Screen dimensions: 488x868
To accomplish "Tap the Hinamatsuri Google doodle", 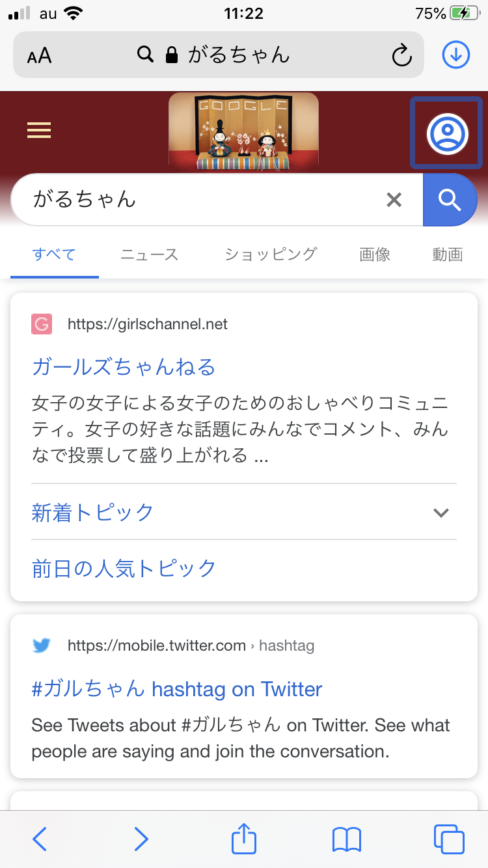I will point(243,131).
